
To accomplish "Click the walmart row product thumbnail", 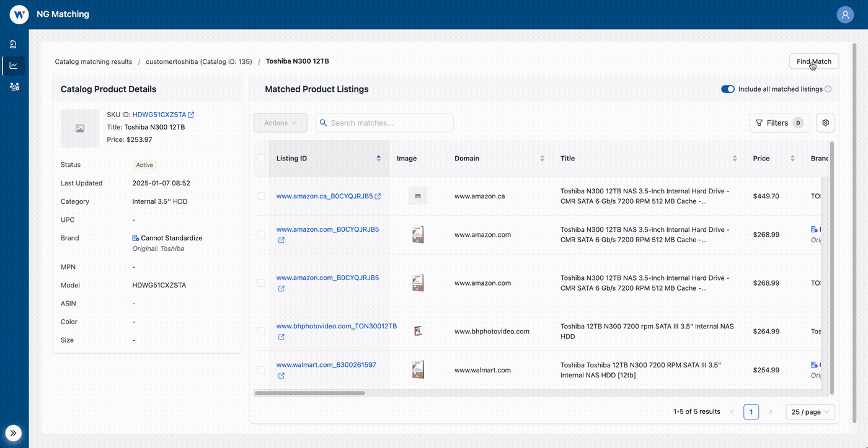I will pyautogui.click(x=418, y=370).
